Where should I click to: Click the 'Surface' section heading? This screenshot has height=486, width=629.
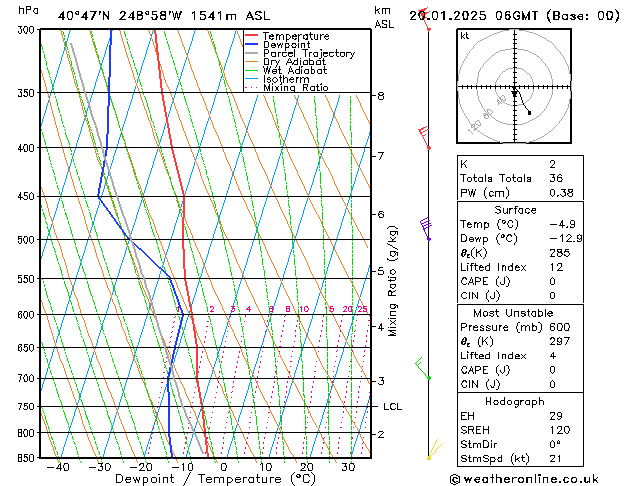pos(515,210)
